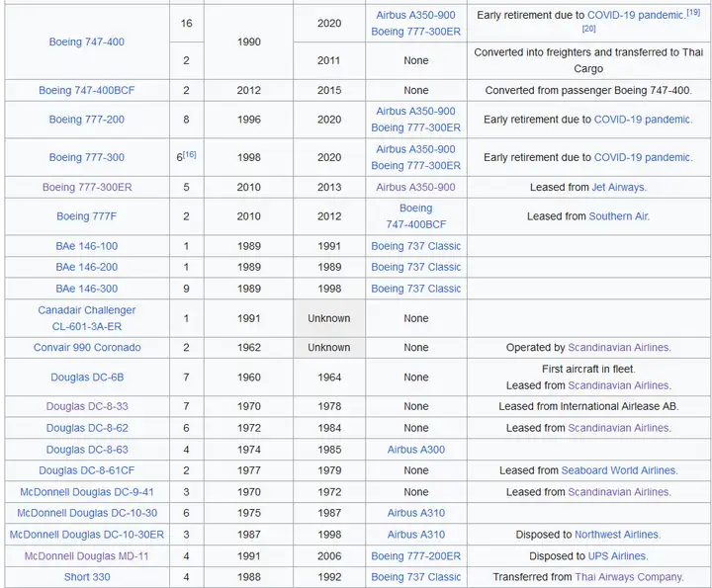Open Airbus A350-900 replacement in Boeing 777-200 row

(415, 111)
